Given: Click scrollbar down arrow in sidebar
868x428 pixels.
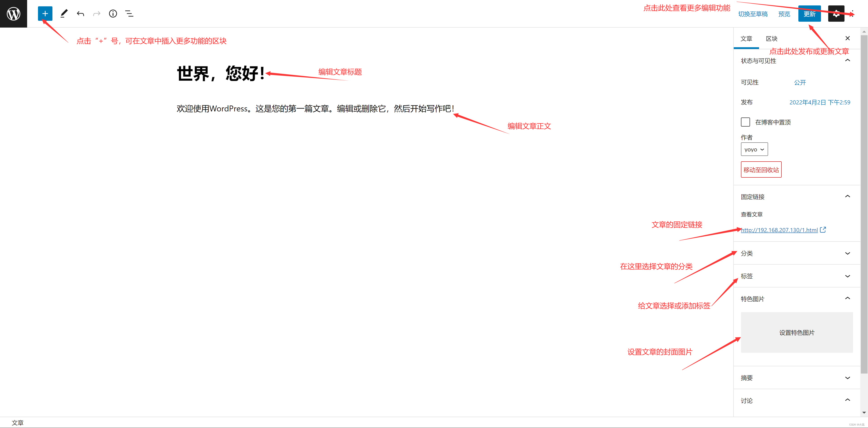Looking at the screenshot, I should pos(864,412).
